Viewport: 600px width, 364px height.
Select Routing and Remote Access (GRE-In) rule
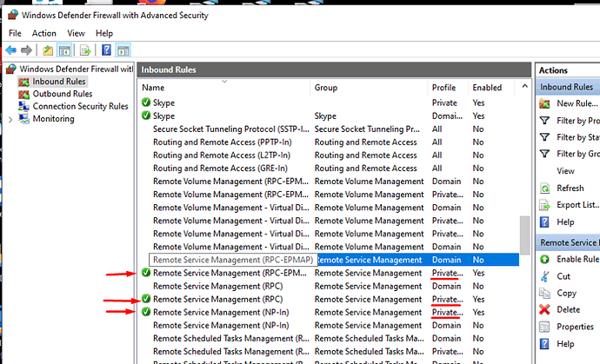(x=220, y=169)
